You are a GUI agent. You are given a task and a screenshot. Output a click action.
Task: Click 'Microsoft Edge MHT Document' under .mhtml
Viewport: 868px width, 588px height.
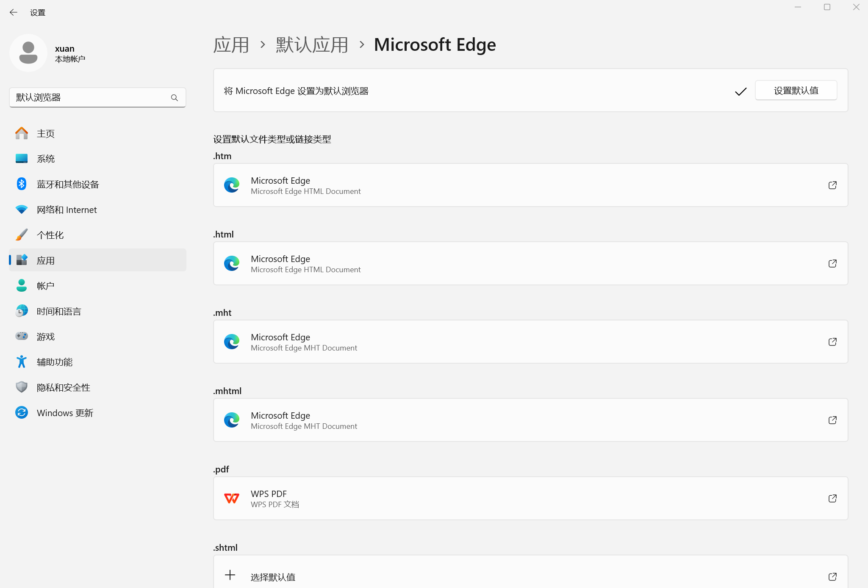[304, 426]
